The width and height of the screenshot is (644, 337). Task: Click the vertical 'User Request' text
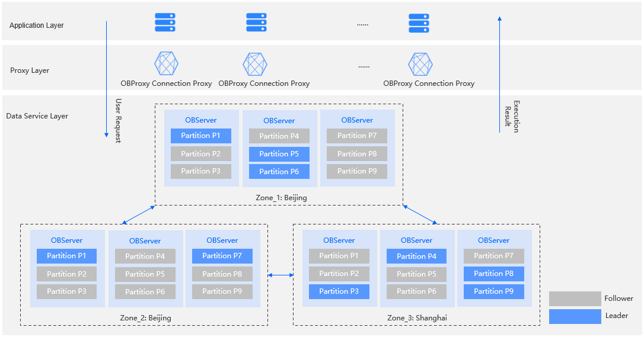point(118,121)
